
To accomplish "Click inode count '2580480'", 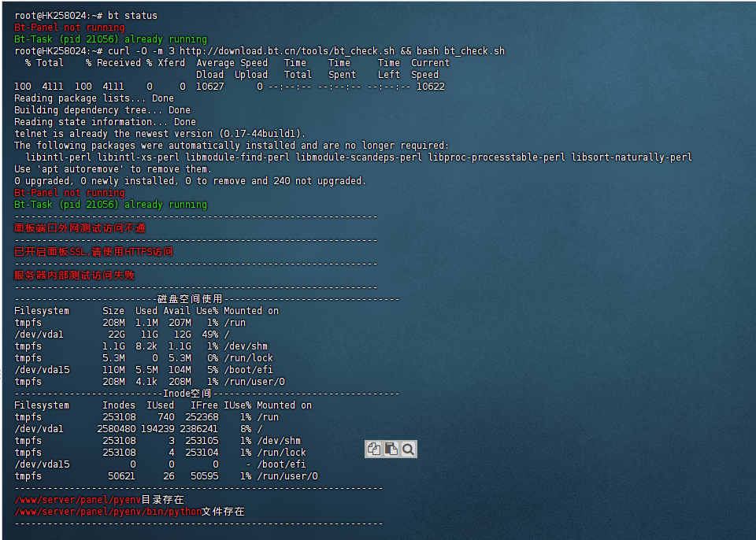I will pos(117,429).
